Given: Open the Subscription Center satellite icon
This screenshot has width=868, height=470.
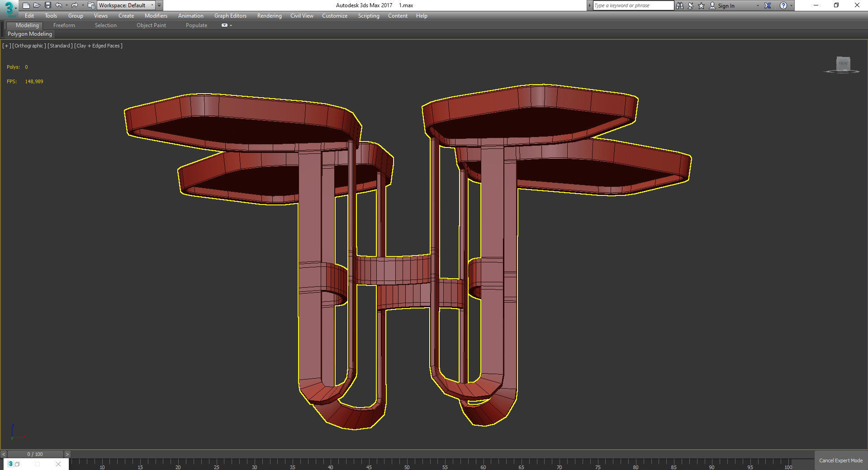Looking at the screenshot, I should tap(691, 5).
